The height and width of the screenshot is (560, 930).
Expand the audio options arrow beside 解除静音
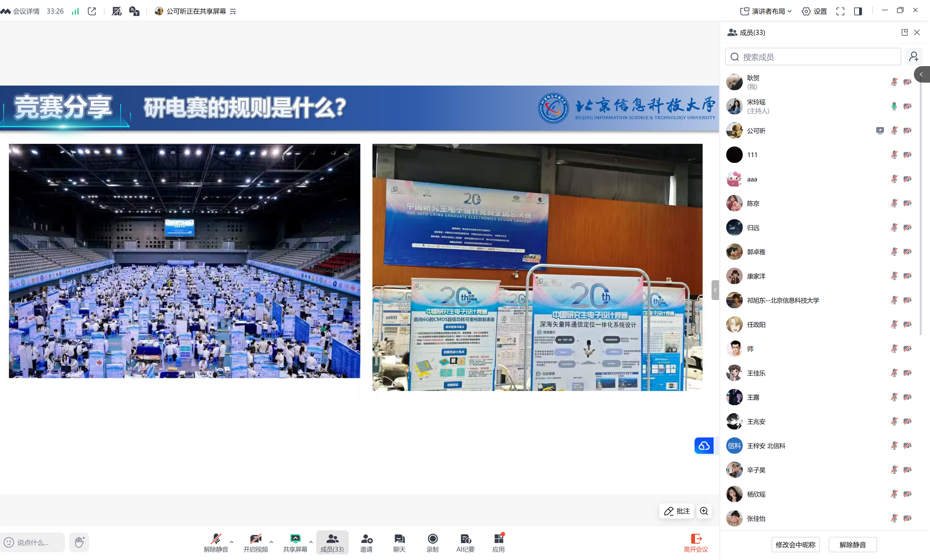coord(232,542)
